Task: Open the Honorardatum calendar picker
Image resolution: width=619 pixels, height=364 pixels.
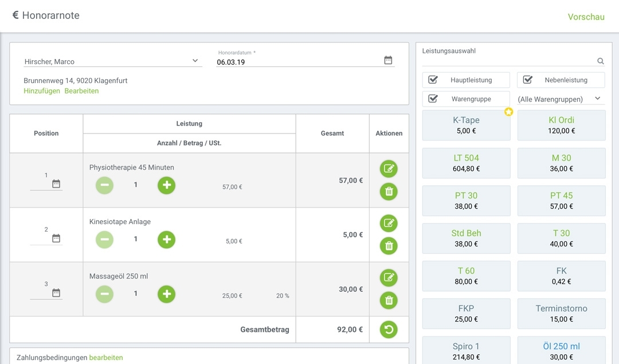Action: [x=388, y=60]
